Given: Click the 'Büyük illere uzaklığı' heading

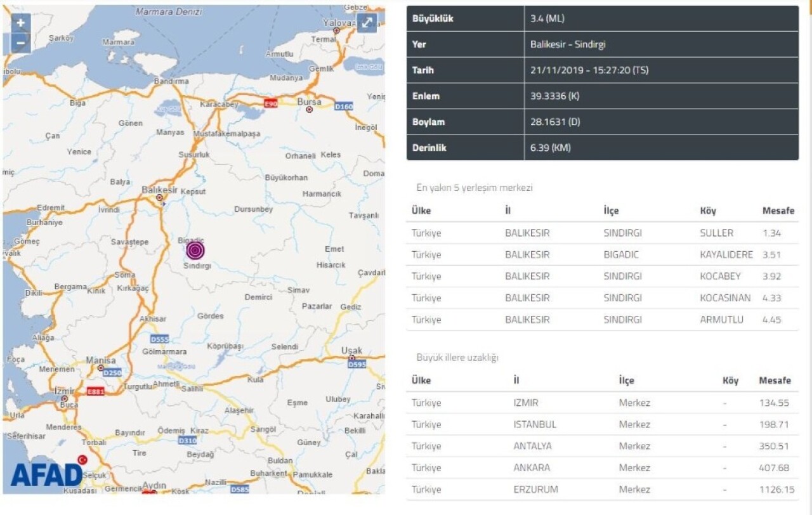Looking at the screenshot, I should (457, 357).
